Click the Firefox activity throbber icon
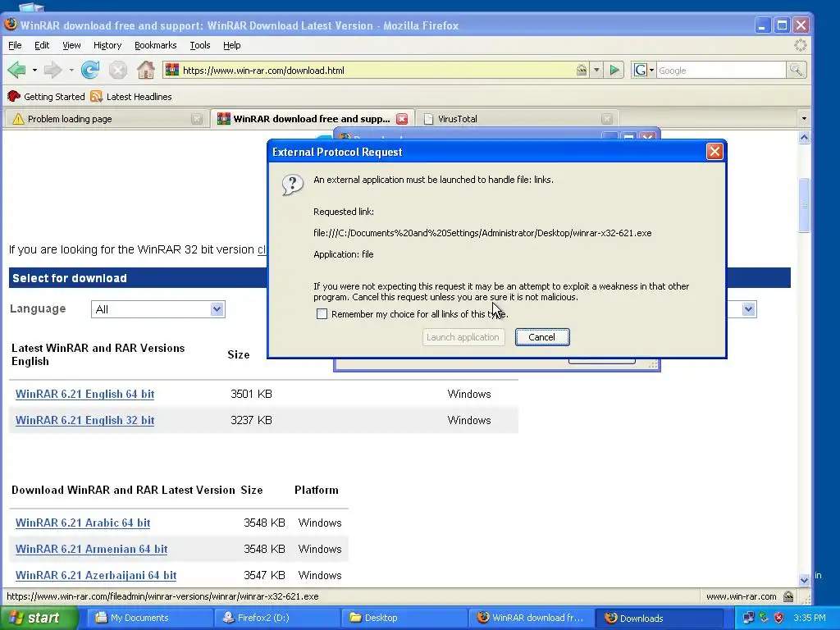 tap(800, 45)
